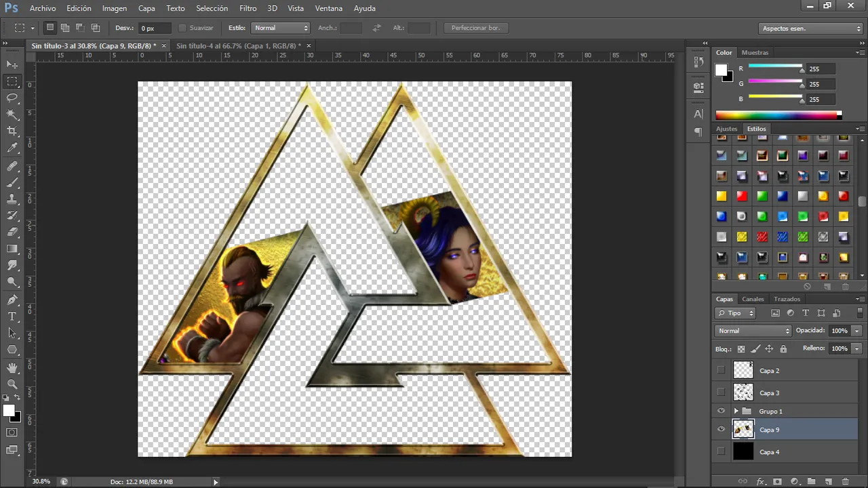Create a new layer with page icon
Image resolution: width=868 pixels, height=488 pixels.
828,481
